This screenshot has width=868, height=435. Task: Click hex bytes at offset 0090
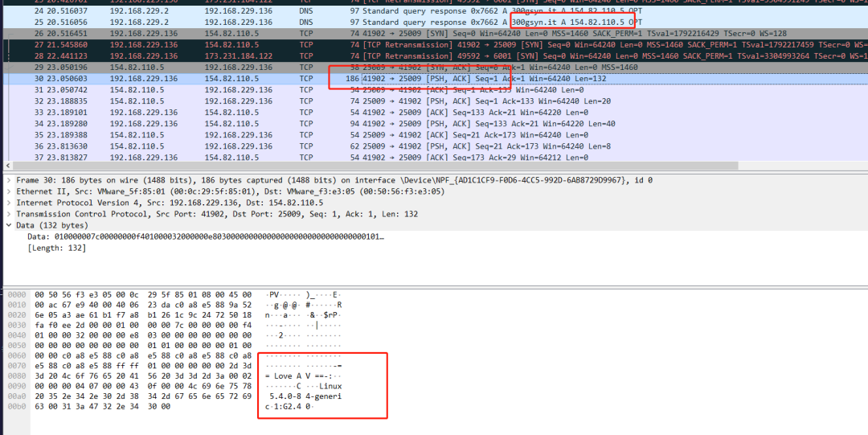pyautogui.click(x=143, y=386)
